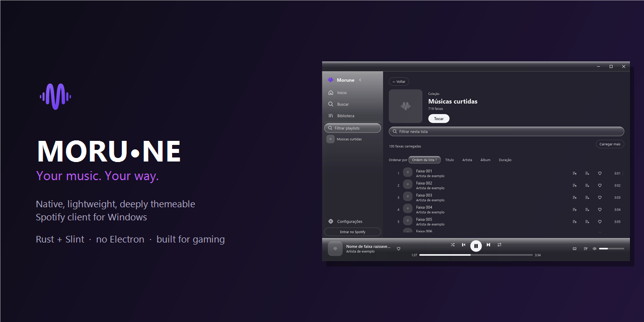Click the Faixa 004 track title

pos(424,207)
